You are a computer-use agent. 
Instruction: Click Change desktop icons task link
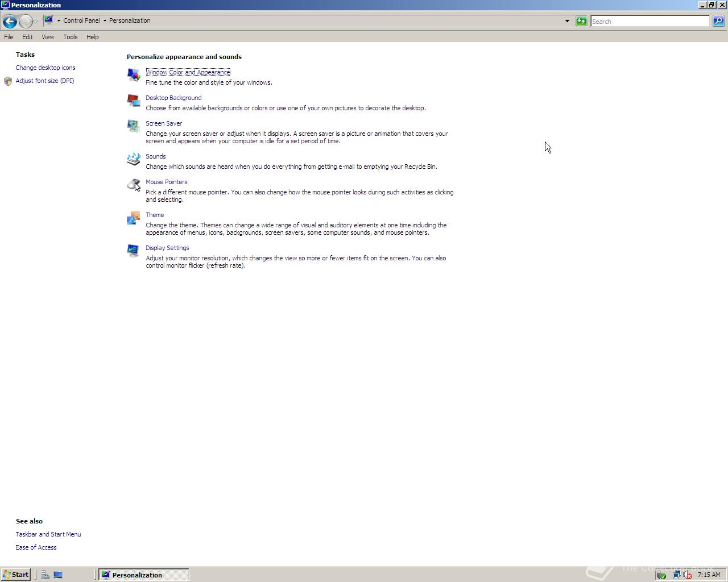45,68
